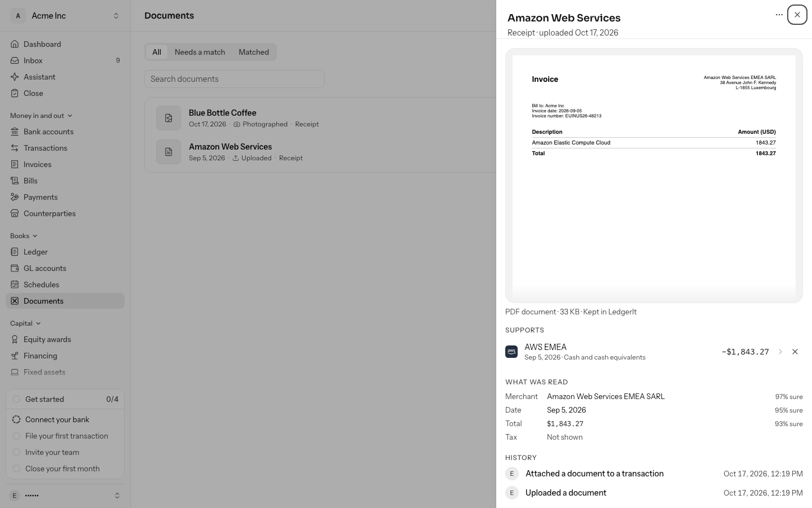
Task: Go to GL accounts
Action: tap(65, 268)
